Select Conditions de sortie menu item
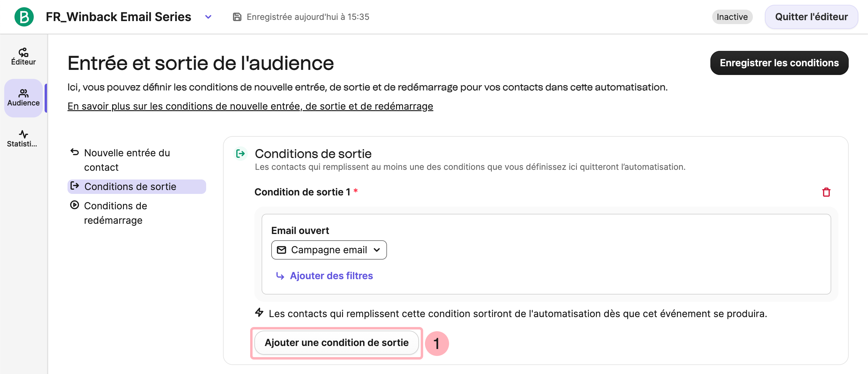 coord(137,186)
